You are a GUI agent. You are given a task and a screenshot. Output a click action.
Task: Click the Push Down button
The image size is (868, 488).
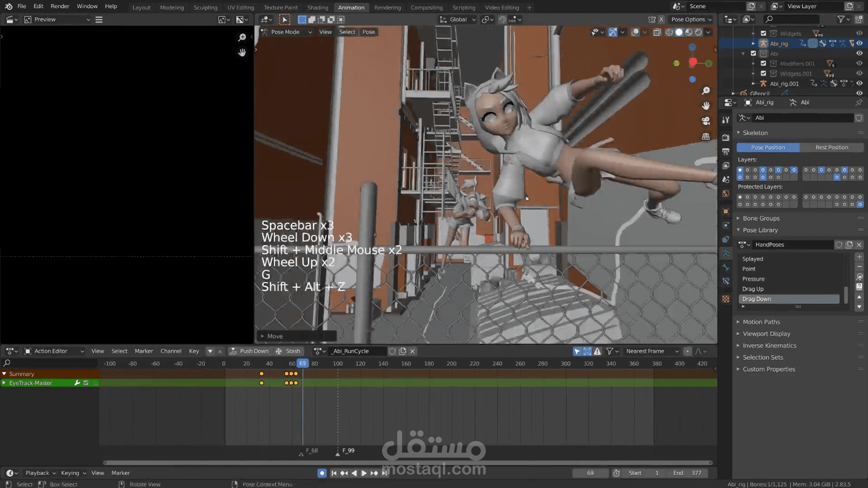(x=250, y=351)
